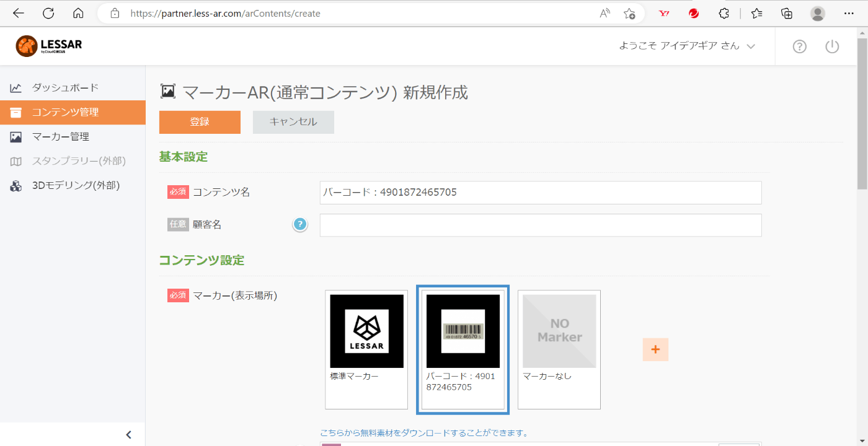The image size is (868, 446).
Task: Open Read aloud icon in address bar
Action: click(x=605, y=13)
